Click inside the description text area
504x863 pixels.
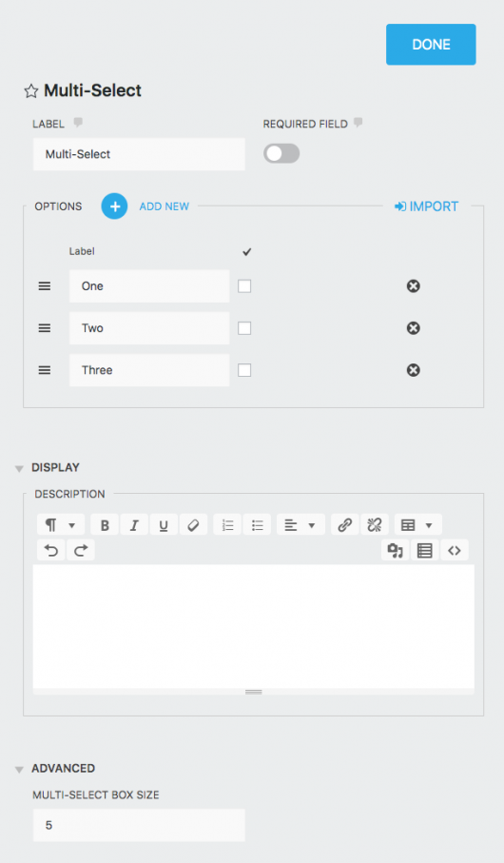pos(254,626)
